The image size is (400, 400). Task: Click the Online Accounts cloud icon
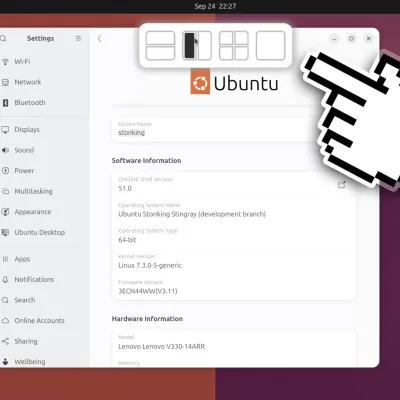point(5,321)
